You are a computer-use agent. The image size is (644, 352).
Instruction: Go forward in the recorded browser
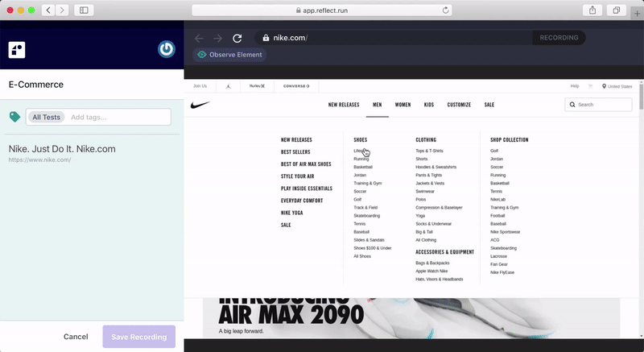217,38
